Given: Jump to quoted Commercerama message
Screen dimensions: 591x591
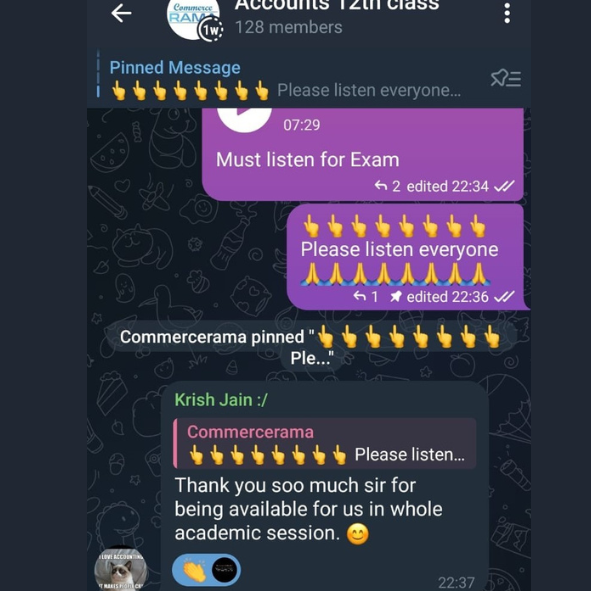Looking at the screenshot, I should 325,443.
